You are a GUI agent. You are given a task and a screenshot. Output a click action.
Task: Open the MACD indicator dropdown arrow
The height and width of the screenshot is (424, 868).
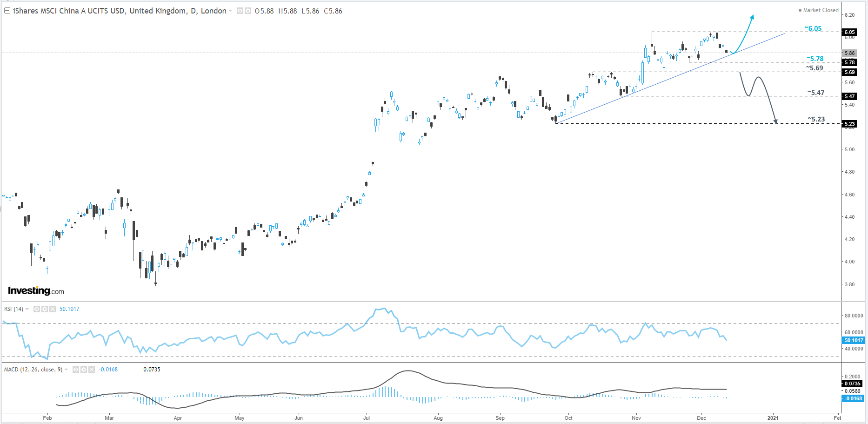[66, 370]
